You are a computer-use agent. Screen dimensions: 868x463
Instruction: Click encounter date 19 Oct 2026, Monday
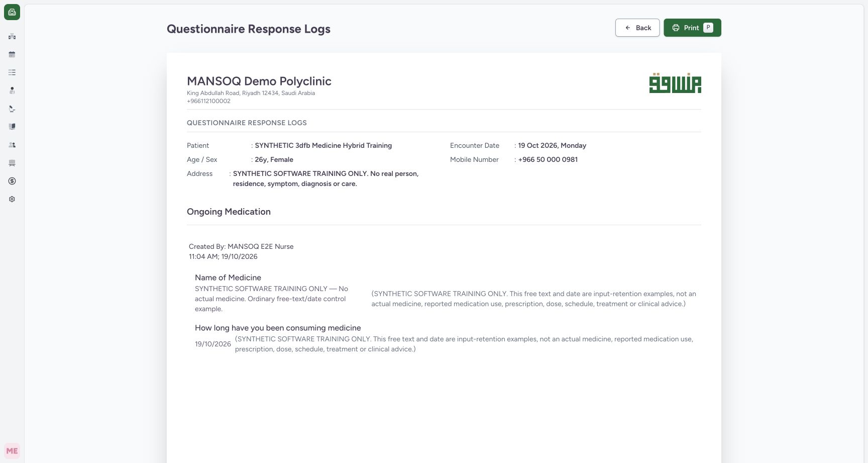(552, 145)
